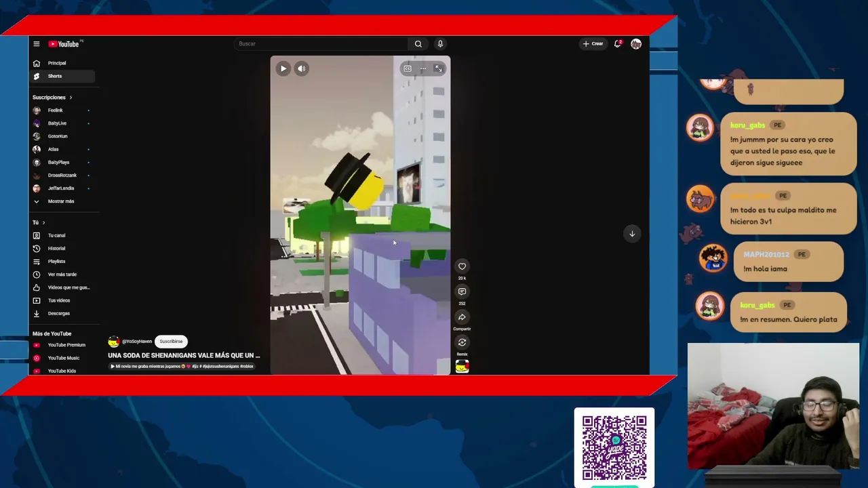This screenshot has height=488, width=868.
Task: Toggle closed captions on the Short
Action: (x=408, y=68)
